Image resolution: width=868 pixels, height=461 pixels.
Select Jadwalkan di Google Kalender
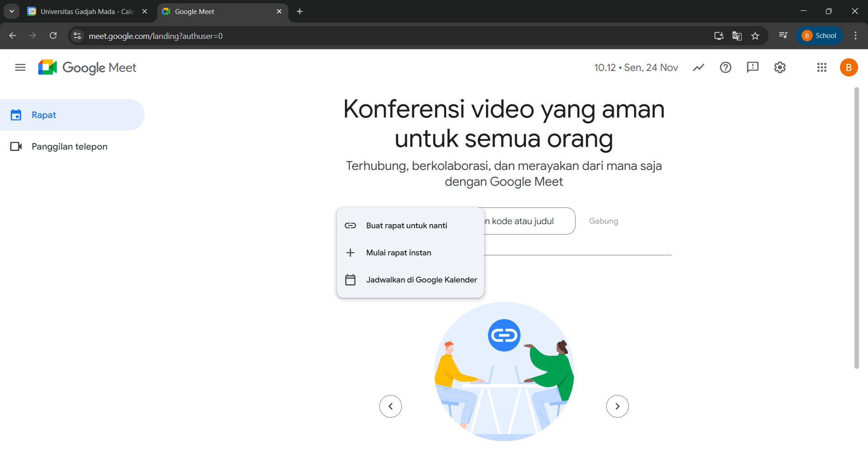point(421,280)
